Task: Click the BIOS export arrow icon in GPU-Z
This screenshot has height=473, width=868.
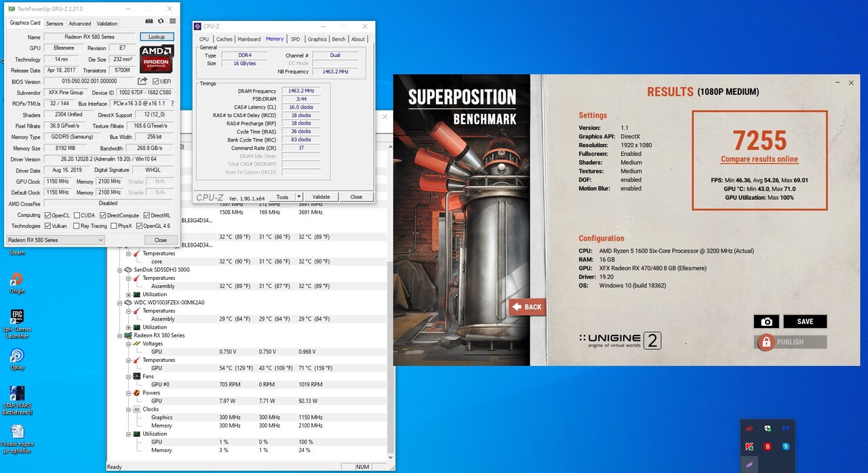Action: pos(142,81)
